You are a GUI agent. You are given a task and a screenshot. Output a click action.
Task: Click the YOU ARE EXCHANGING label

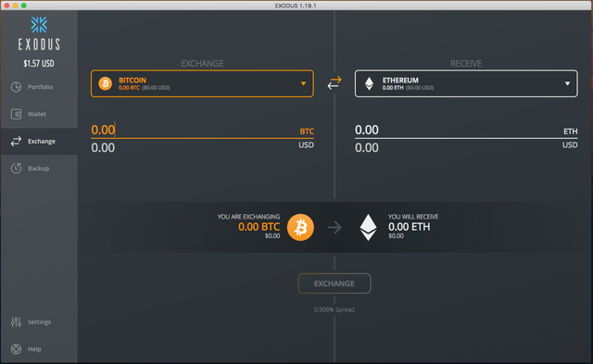pyautogui.click(x=248, y=217)
